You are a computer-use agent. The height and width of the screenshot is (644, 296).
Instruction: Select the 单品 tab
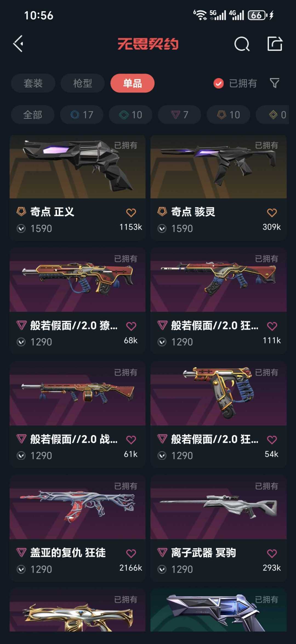point(132,83)
